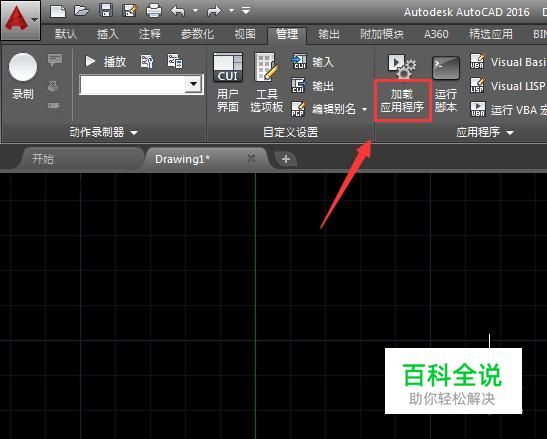Click the 自定义设置 panel title
This screenshot has width=547, height=439.
point(290,132)
